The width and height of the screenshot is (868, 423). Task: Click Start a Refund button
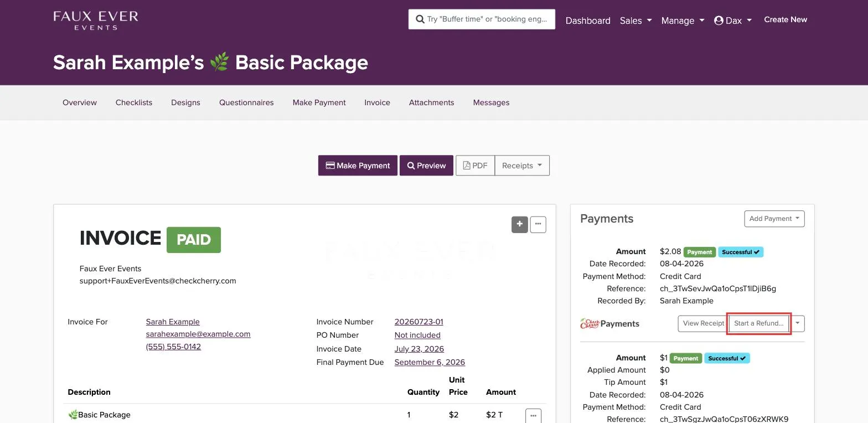tap(759, 323)
